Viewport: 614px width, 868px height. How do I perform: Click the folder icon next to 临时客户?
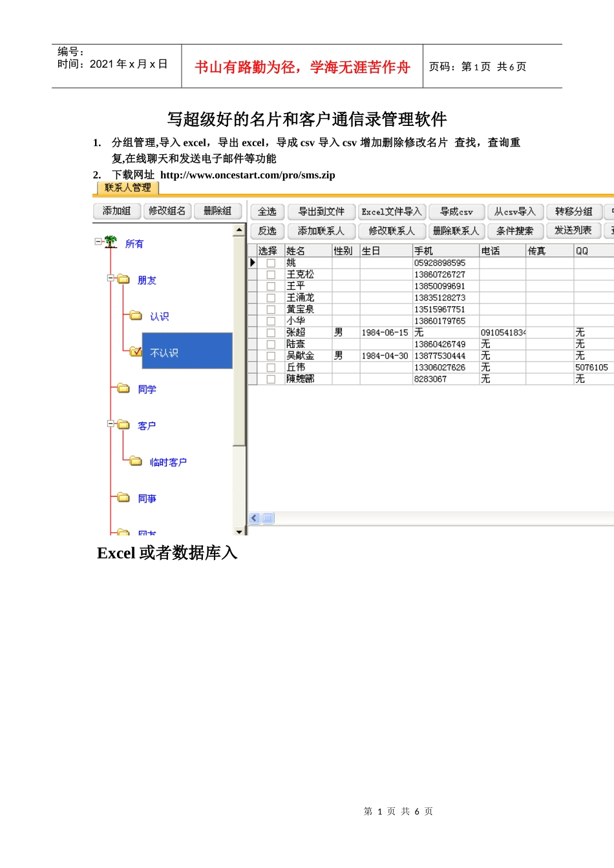coord(136,460)
